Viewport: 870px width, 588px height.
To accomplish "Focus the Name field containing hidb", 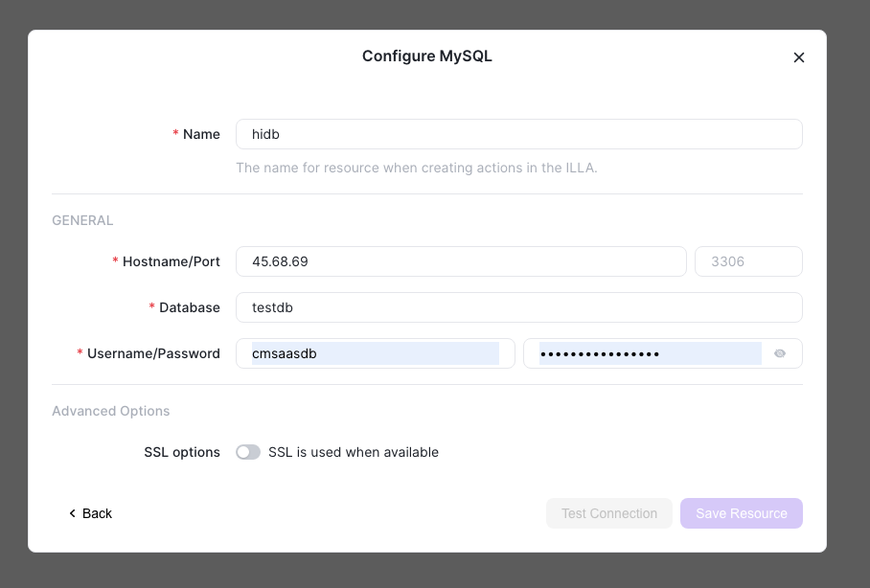I will coord(518,134).
